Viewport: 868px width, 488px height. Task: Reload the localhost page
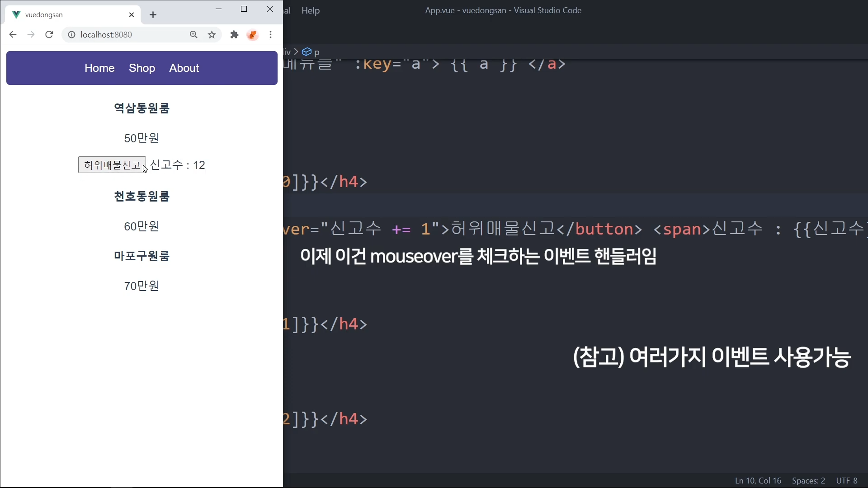point(49,35)
